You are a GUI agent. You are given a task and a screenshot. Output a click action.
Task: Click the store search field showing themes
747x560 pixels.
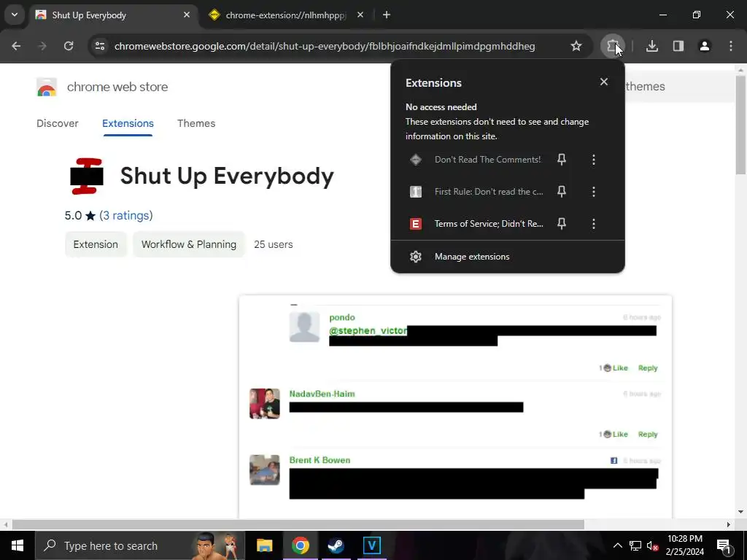tap(679, 86)
